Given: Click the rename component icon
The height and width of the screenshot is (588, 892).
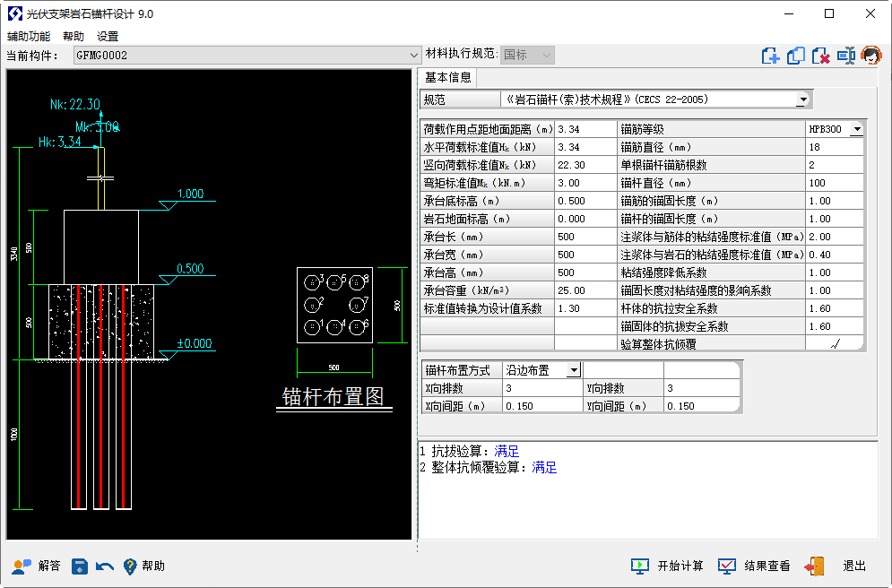Looking at the screenshot, I should (x=845, y=56).
